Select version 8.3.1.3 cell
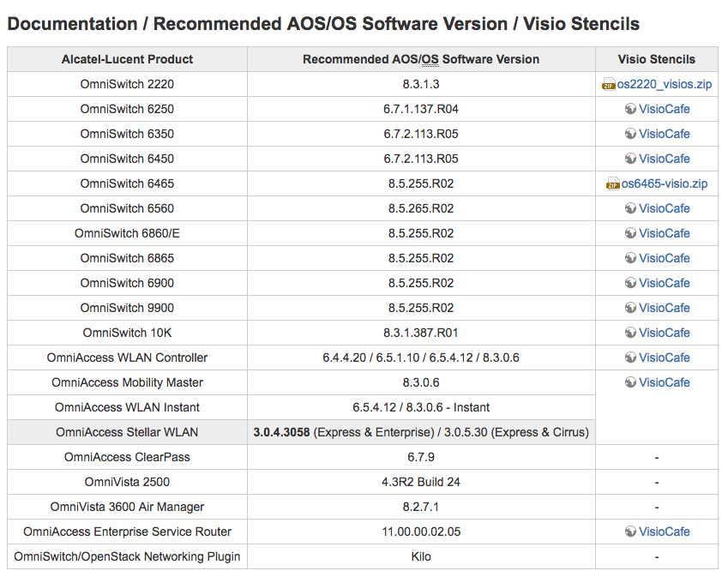The height and width of the screenshot is (583, 728). (x=421, y=85)
